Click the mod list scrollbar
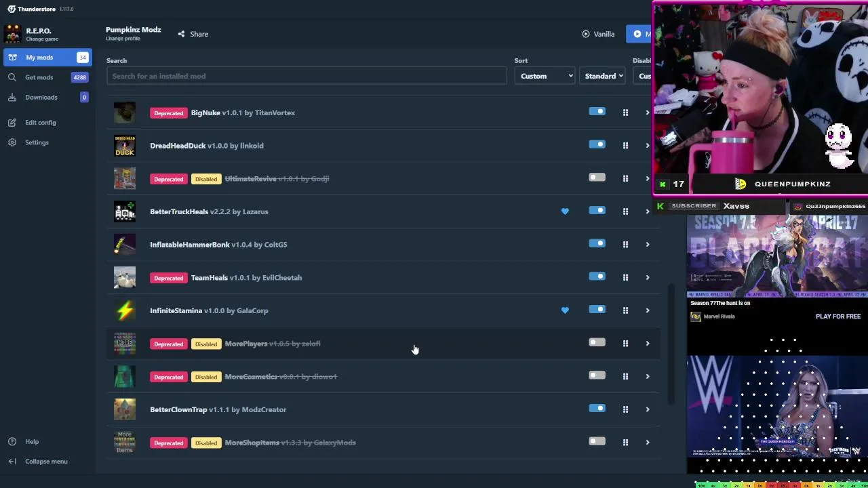This screenshot has width=868, height=488. tap(671, 344)
